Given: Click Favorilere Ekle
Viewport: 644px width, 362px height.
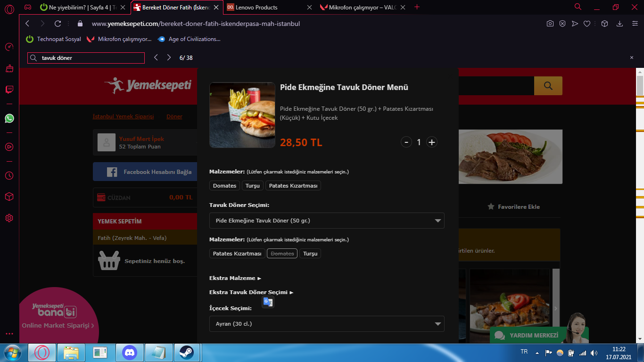Looking at the screenshot, I should (514, 206).
